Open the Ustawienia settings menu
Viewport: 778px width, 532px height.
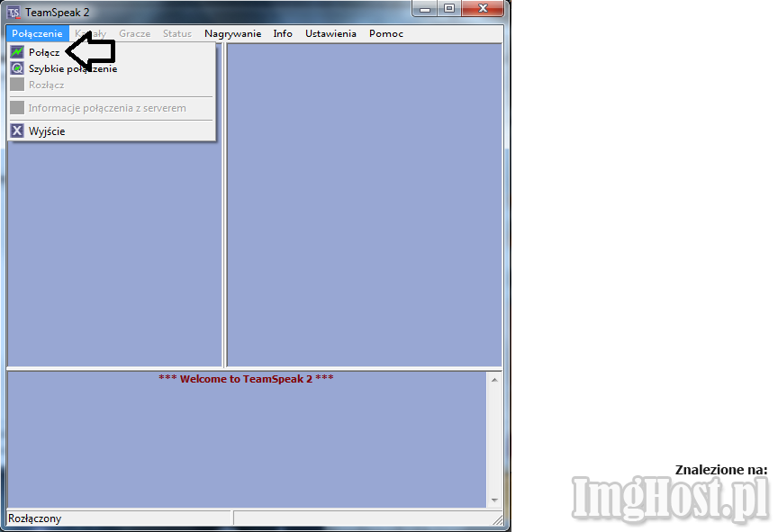click(x=330, y=33)
